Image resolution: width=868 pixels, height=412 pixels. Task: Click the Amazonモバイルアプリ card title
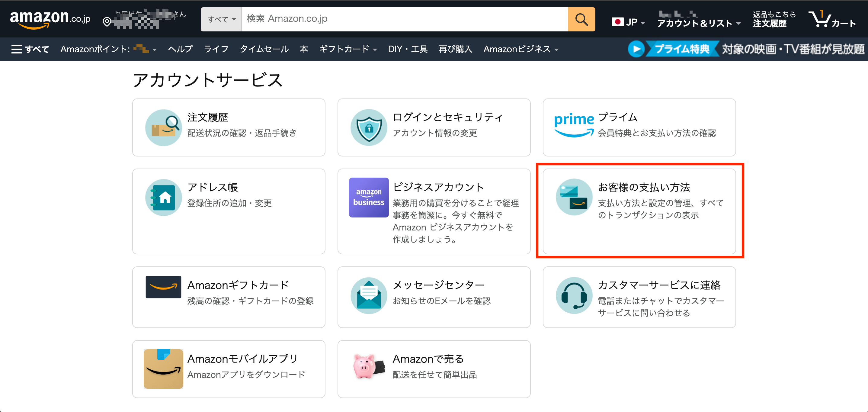242,359
